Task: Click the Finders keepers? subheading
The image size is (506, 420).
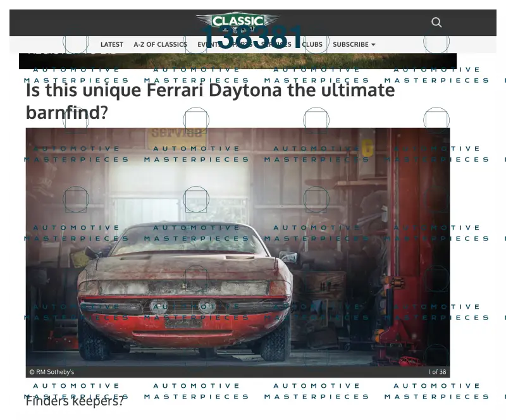Action: tap(75, 401)
